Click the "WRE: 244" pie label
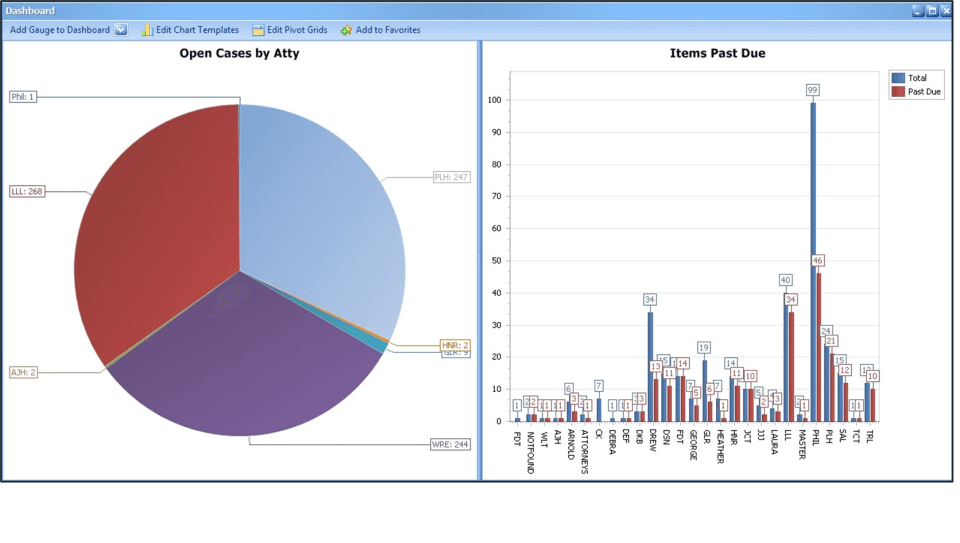Image resolution: width=960 pixels, height=543 pixels. (451, 444)
